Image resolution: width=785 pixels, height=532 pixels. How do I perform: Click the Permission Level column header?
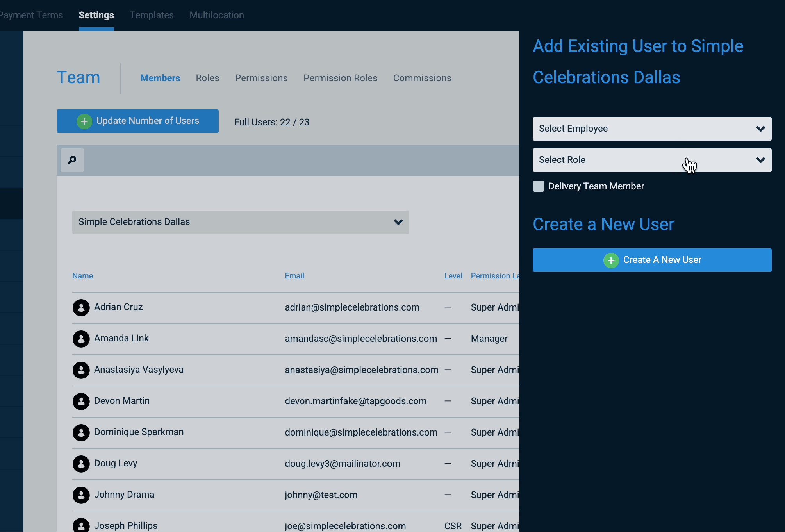point(495,276)
